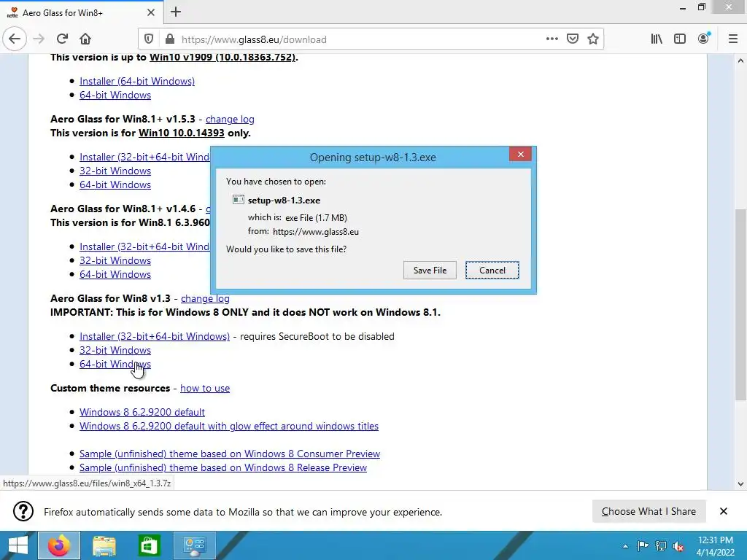Toggle the sidebar view icon
The height and width of the screenshot is (560, 747).
680,39
